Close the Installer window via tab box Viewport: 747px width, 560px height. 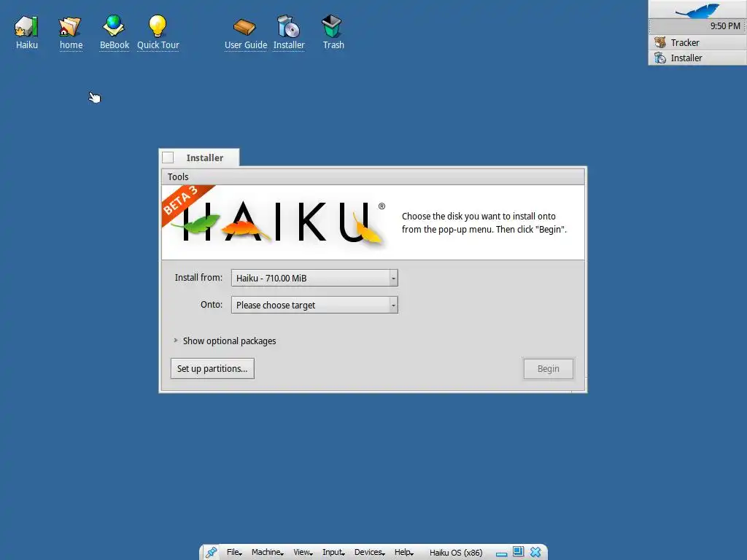(x=168, y=157)
